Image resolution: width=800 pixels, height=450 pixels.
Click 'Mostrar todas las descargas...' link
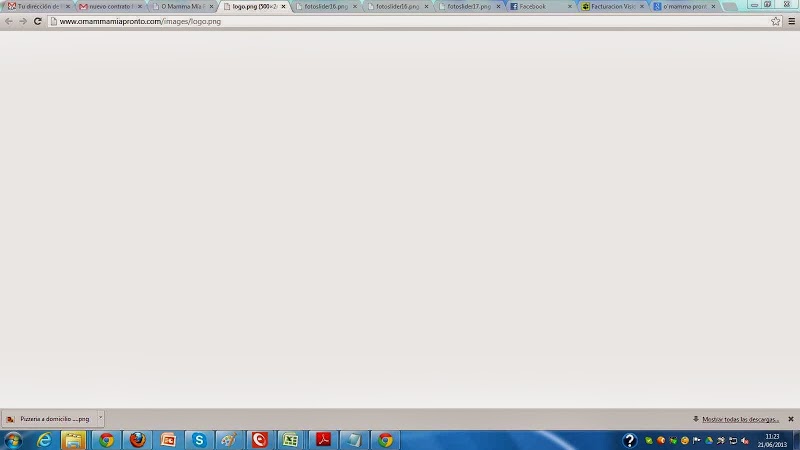point(740,419)
